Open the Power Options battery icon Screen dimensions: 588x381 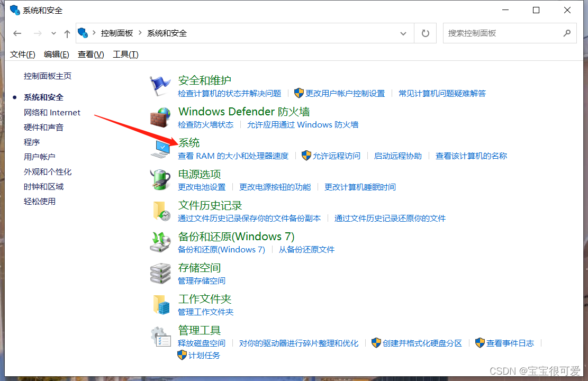tap(160, 179)
